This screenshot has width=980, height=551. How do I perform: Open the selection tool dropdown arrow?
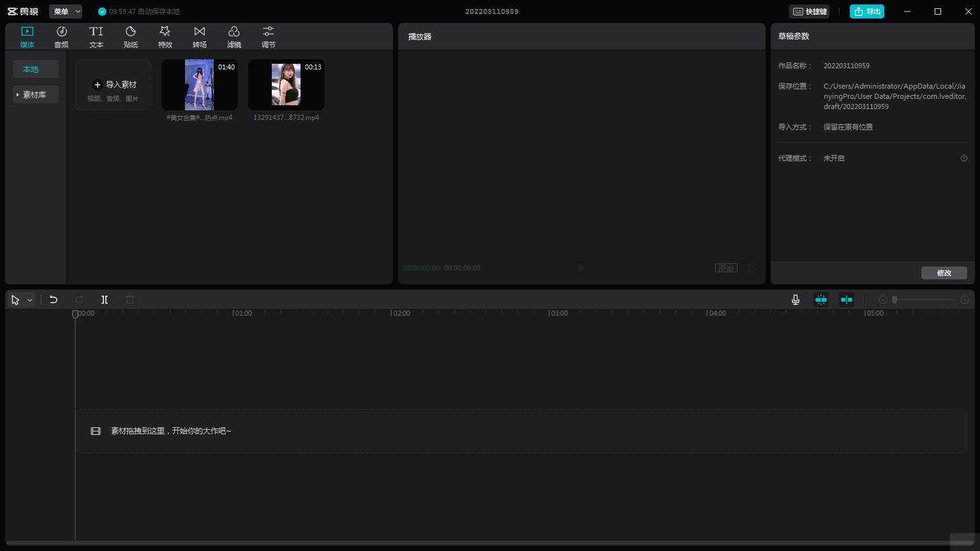[x=29, y=300]
